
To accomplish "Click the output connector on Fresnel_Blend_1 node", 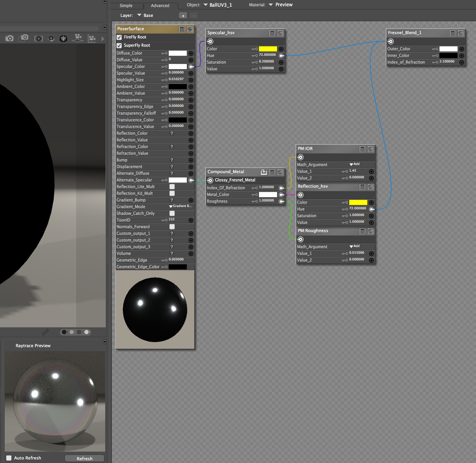I will [391, 41].
